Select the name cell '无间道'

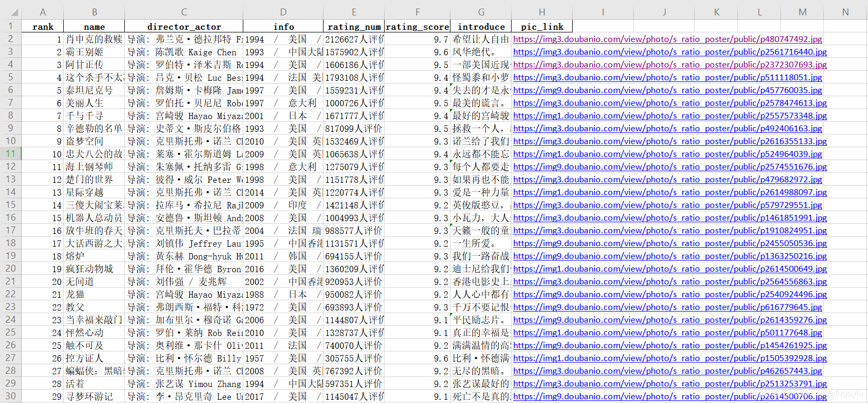pos(94,282)
